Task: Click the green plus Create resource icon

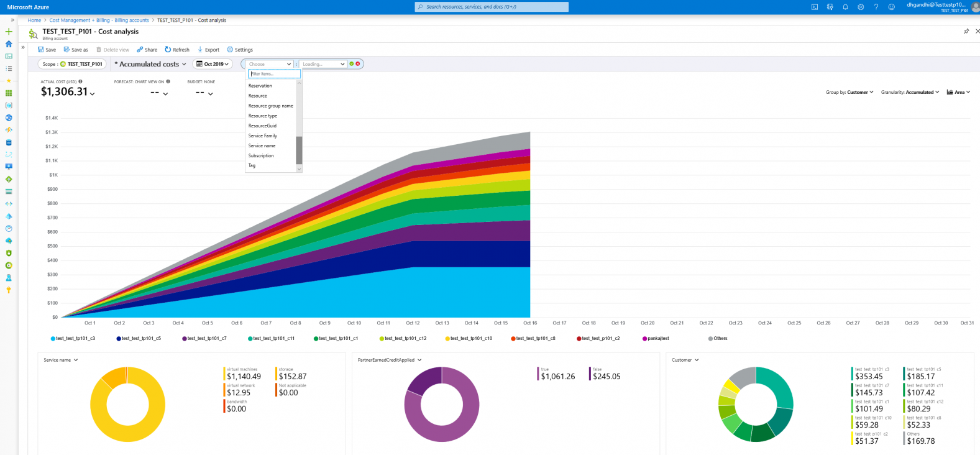Action: 9,31
